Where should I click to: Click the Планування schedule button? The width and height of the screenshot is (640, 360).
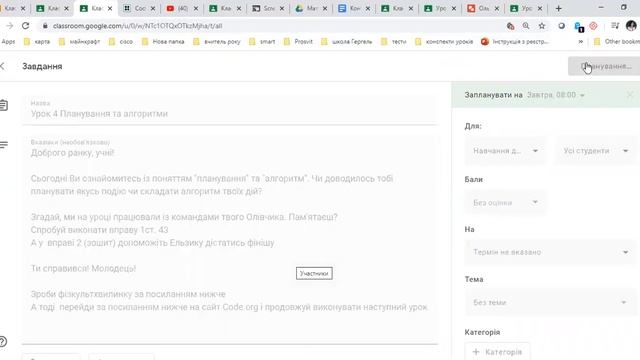[x=605, y=66]
